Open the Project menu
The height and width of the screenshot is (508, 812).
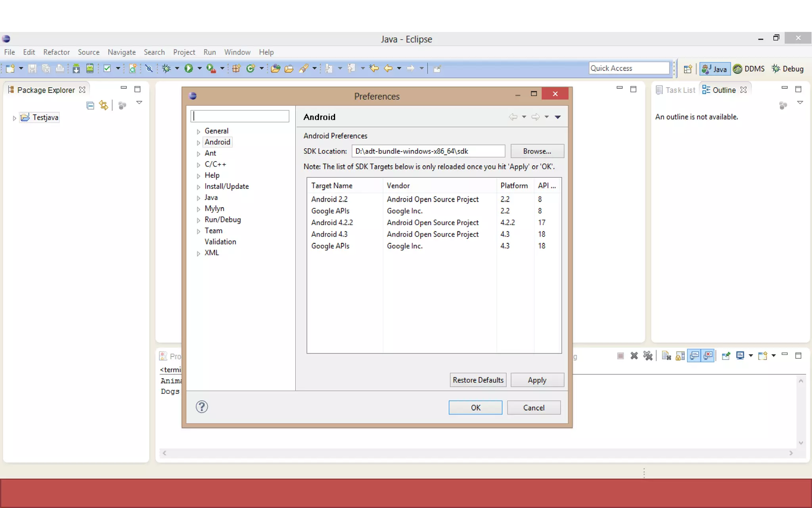[x=184, y=52]
